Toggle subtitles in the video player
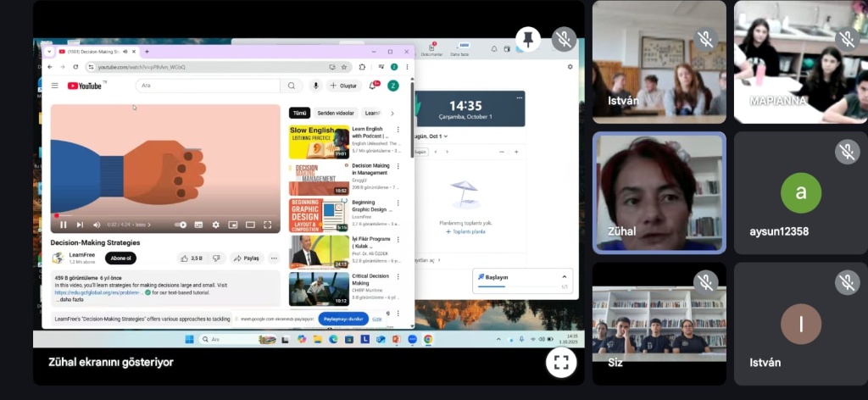 [x=198, y=225]
